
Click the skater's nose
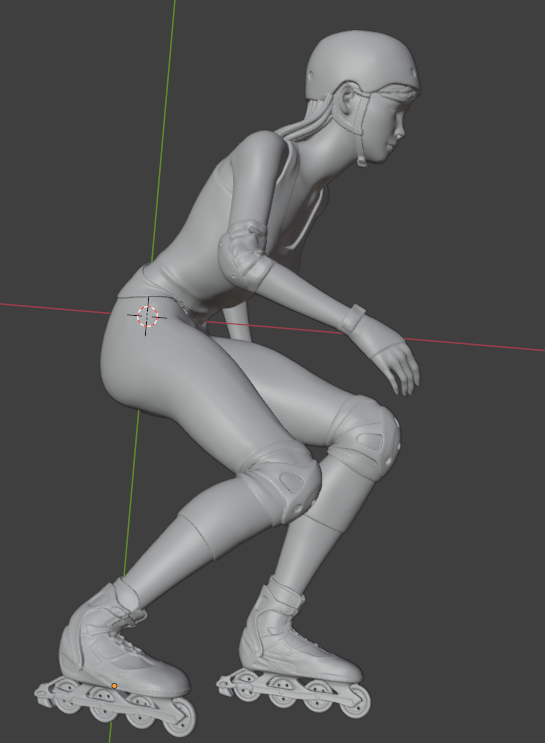point(401,132)
